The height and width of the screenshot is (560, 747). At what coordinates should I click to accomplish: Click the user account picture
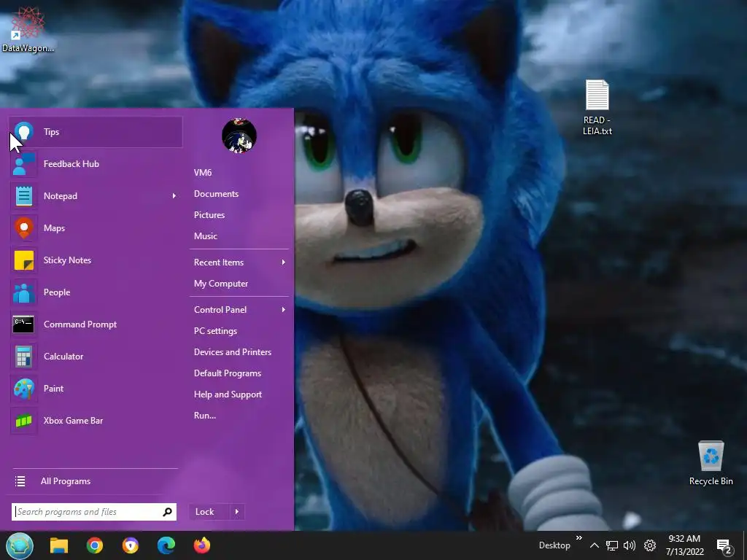pos(239,136)
